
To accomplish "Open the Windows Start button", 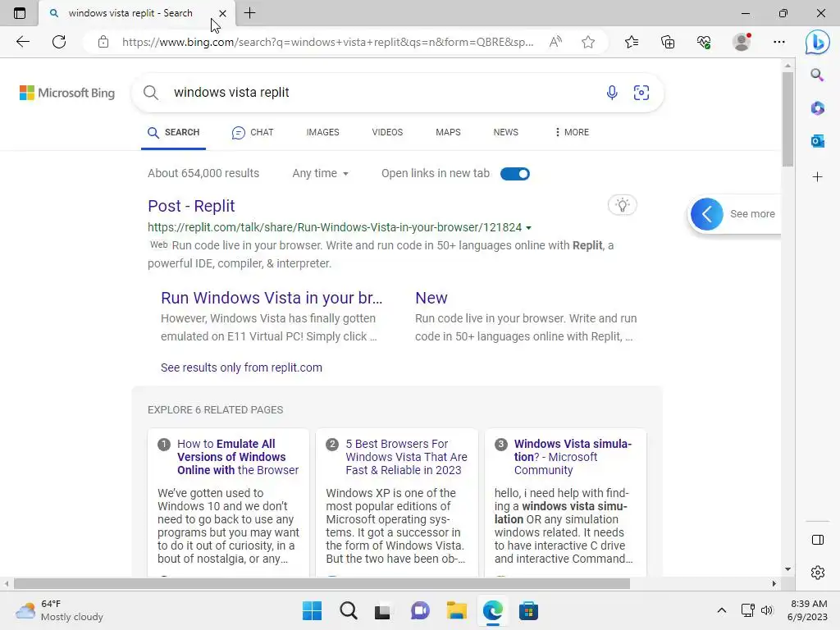I will point(312,610).
